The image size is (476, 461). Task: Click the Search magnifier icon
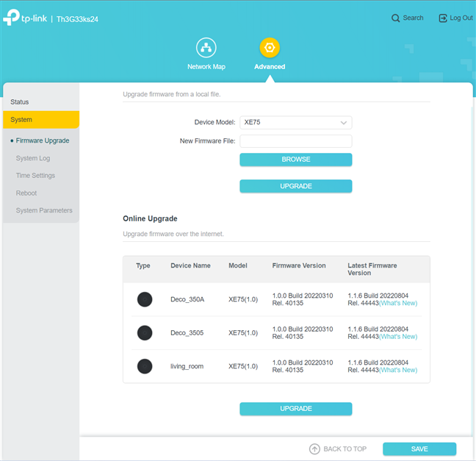[395, 18]
